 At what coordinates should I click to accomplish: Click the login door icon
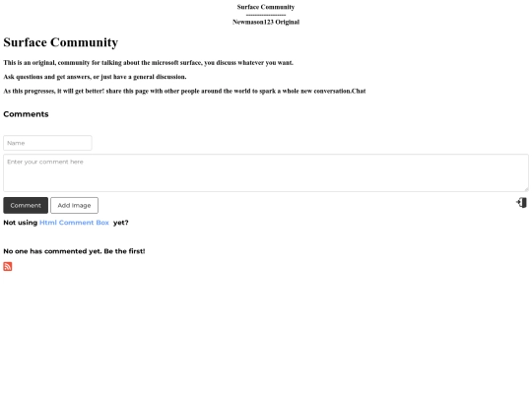coord(521,203)
